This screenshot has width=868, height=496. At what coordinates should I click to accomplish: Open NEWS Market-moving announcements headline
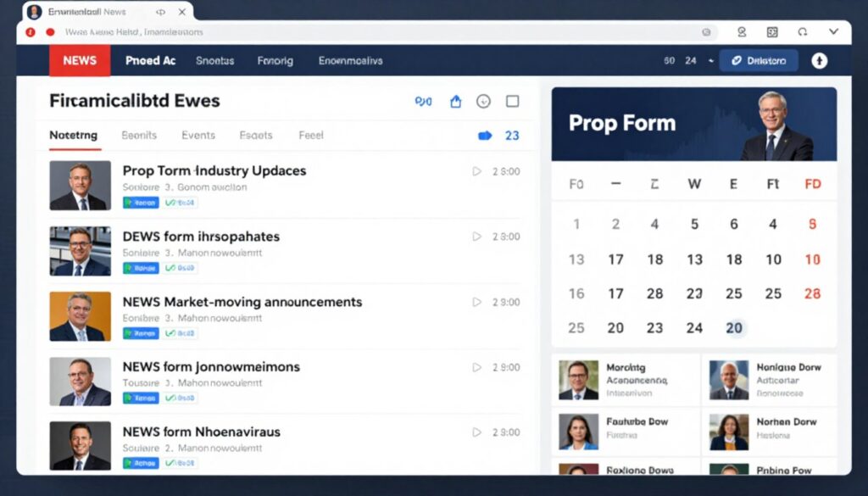tap(242, 302)
